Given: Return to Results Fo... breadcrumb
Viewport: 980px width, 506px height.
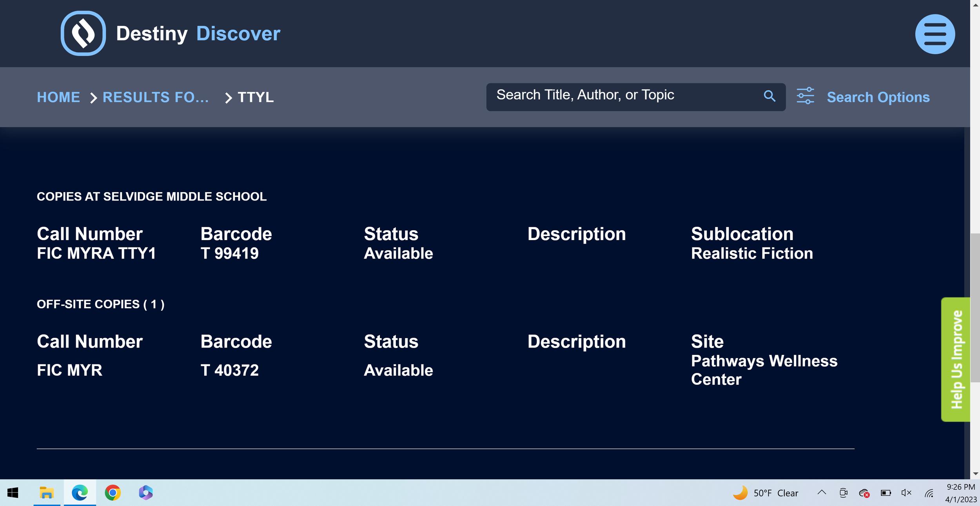Looking at the screenshot, I should (156, 97).
